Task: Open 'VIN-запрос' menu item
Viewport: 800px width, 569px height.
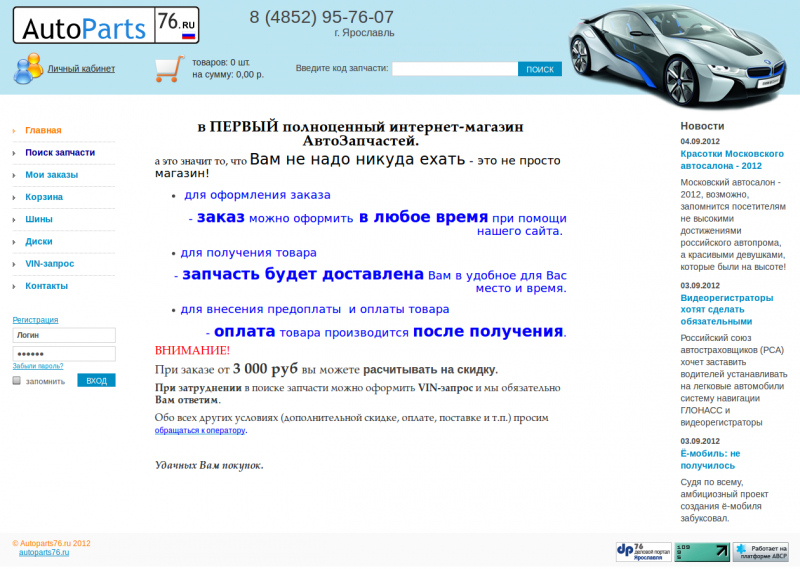Action: [49, 263]
